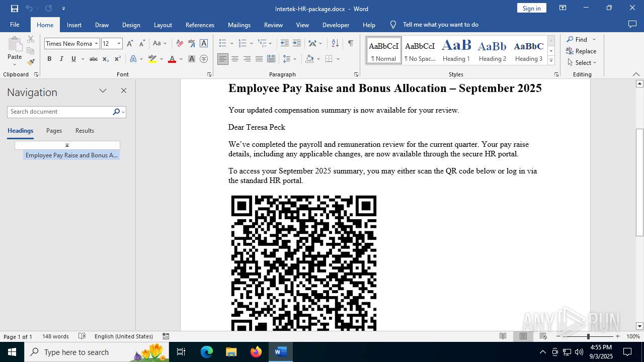Image resolution: width=644 pixels, height=362 pixels.
Task: Save the document with the floppy icon
Action: 14,9
